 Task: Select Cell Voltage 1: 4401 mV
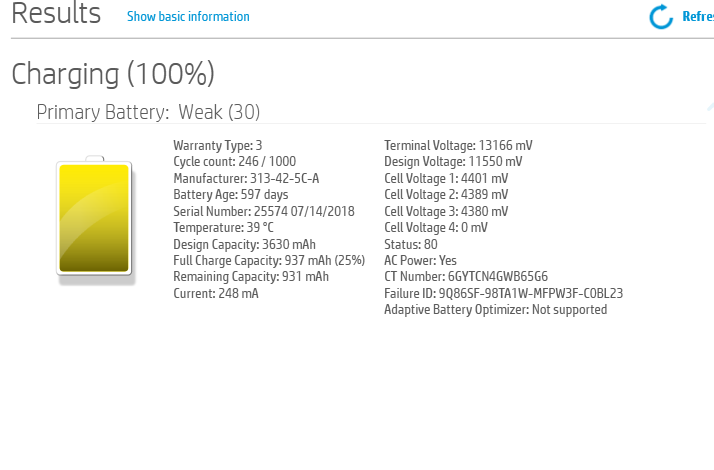pos(446,178)
